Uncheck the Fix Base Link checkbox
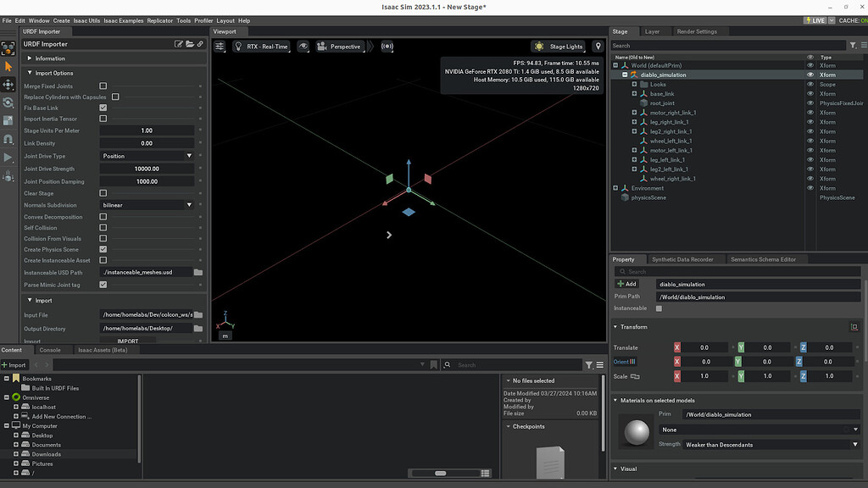 pos(103,108)
